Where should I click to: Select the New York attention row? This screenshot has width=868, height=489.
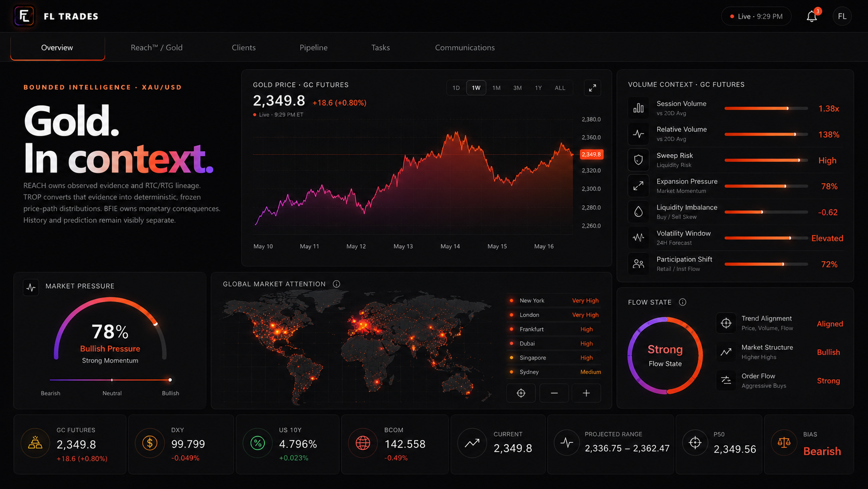pos(554,300)
